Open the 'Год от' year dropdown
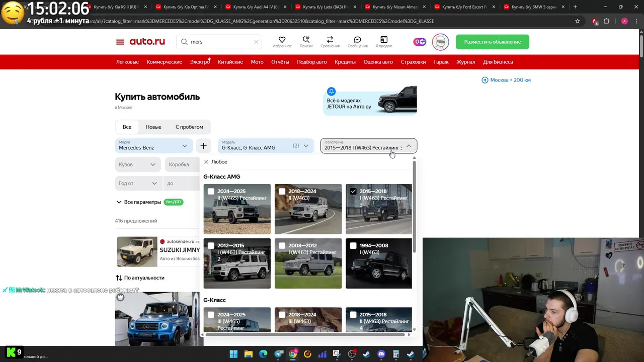This screenshot has height=362, width=644. pos(137,183)
